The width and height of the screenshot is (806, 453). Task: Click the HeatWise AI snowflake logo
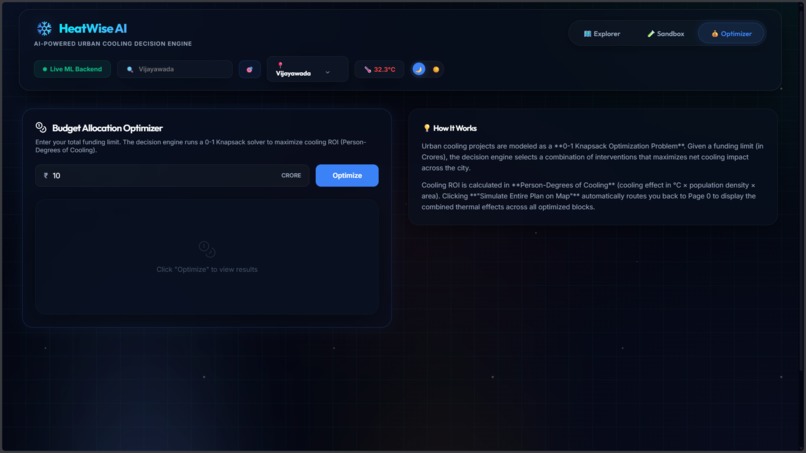pos(44,28)
